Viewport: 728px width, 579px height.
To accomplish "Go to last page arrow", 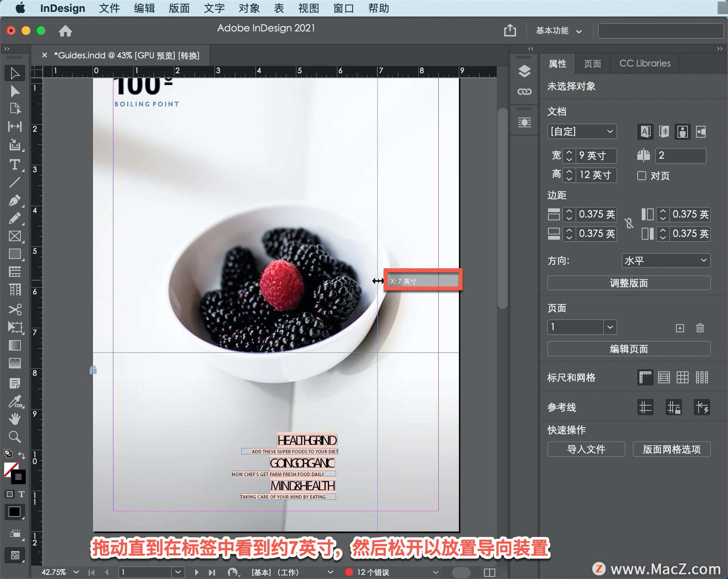I will click(212, 572).
